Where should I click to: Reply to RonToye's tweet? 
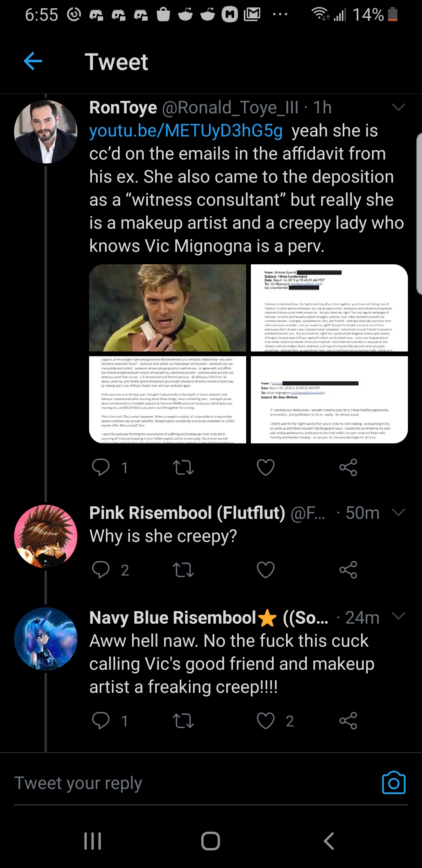point(101,467)
